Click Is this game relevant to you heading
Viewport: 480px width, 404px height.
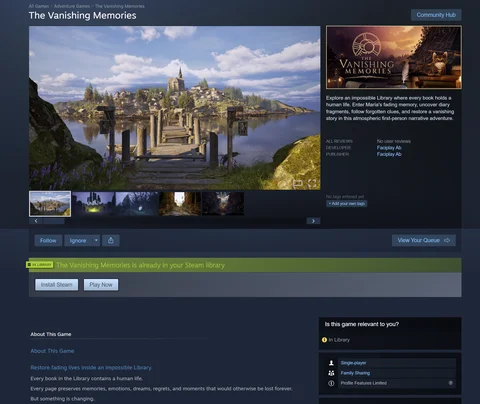coord(362,324)
